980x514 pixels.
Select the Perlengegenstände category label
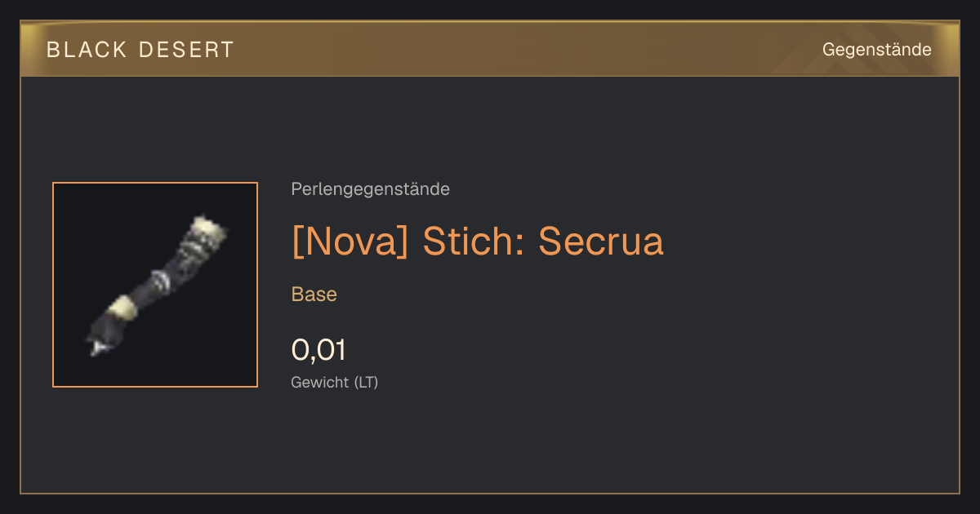[x=370, y=189]
